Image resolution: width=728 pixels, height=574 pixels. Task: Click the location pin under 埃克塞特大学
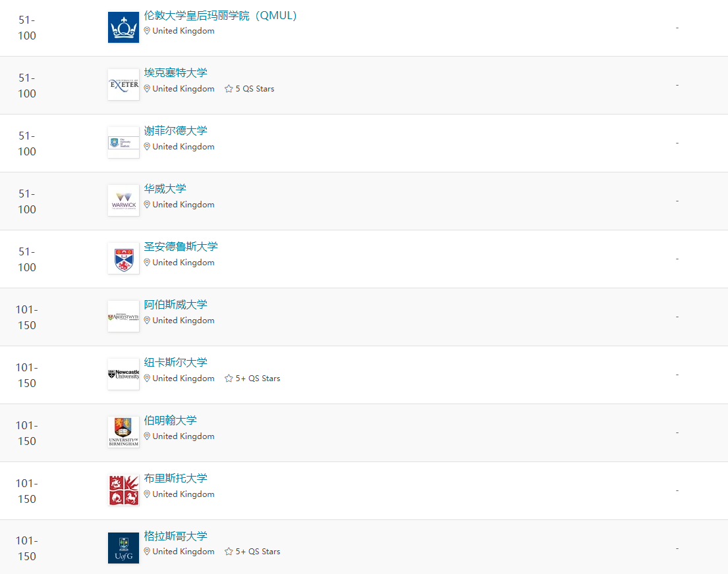coord(147,89)
